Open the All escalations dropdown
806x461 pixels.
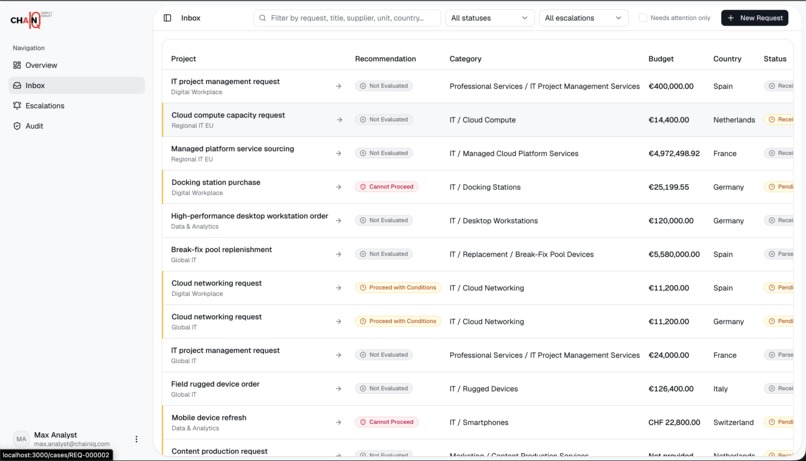tap(583, 18)
